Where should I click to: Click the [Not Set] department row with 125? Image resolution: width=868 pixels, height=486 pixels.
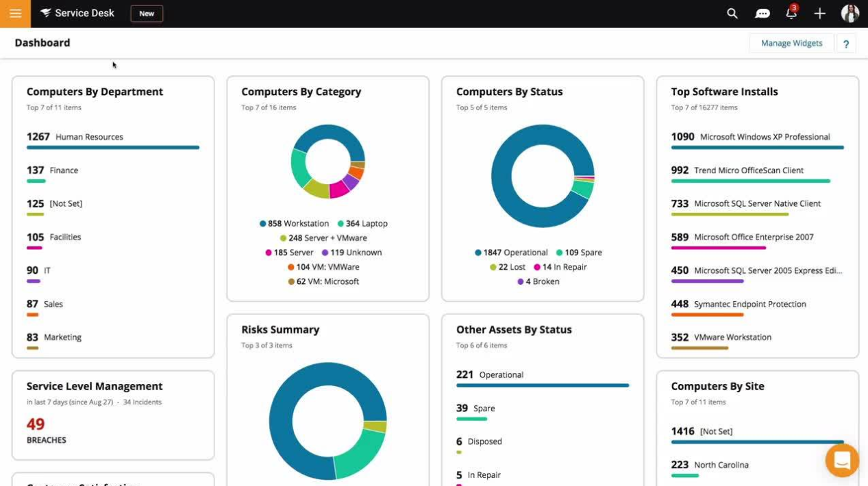113,206
